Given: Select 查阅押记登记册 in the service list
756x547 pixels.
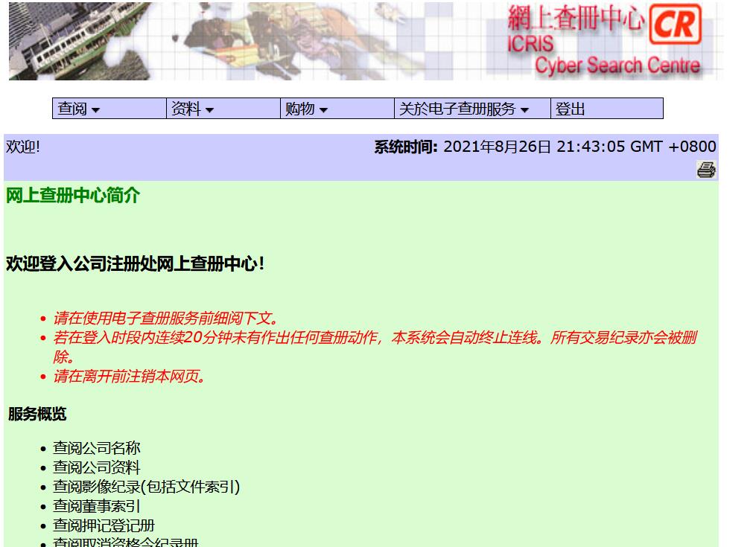Looking at the screenshot, I should pos(104,525).
